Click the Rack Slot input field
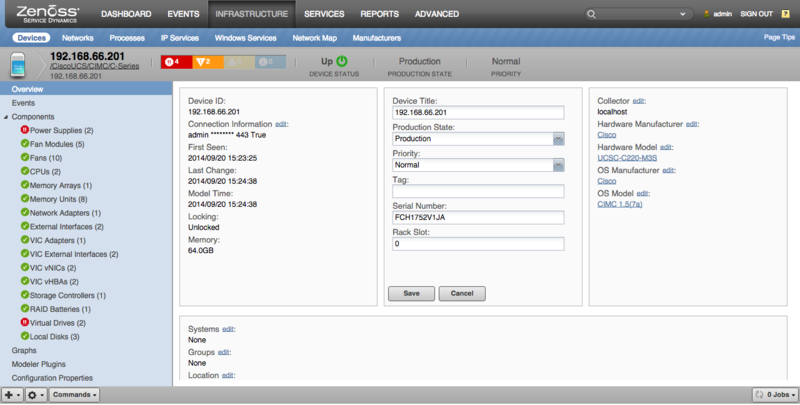This screenshot has width=800, height=405. click(x=478, y=244)
